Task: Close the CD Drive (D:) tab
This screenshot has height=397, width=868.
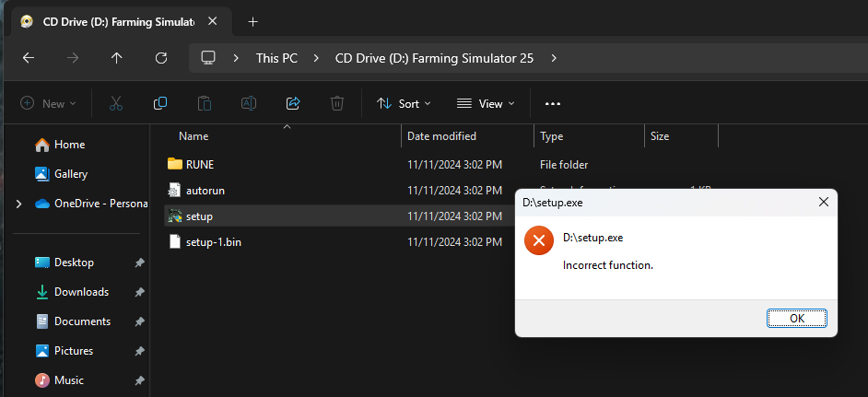Action: click(212, 21)
